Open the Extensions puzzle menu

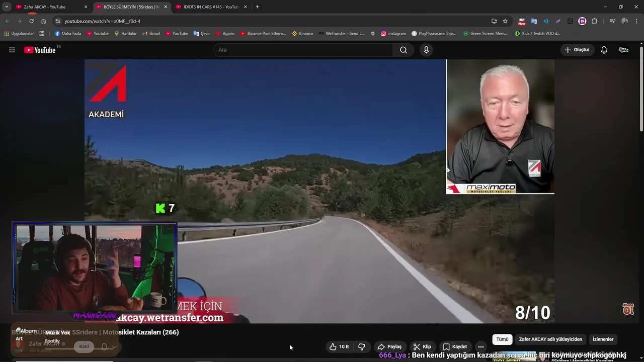click(595, 21)
